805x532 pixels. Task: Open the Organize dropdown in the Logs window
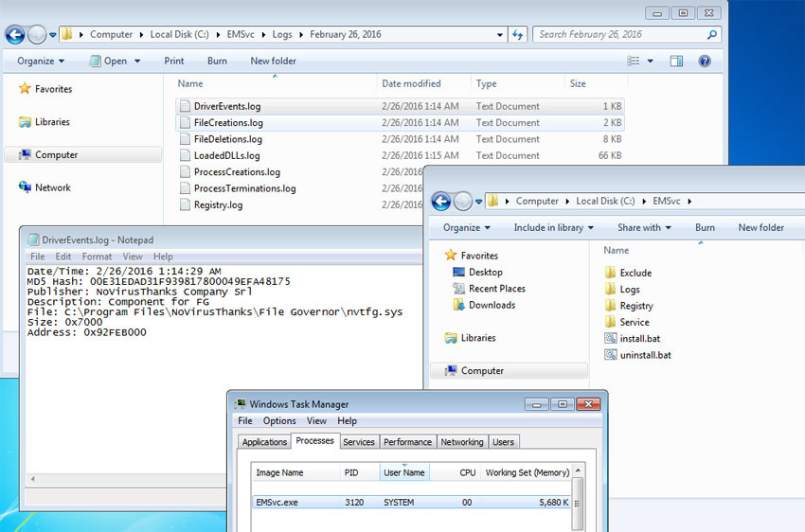pyautogui.click(x=41, y=61)
